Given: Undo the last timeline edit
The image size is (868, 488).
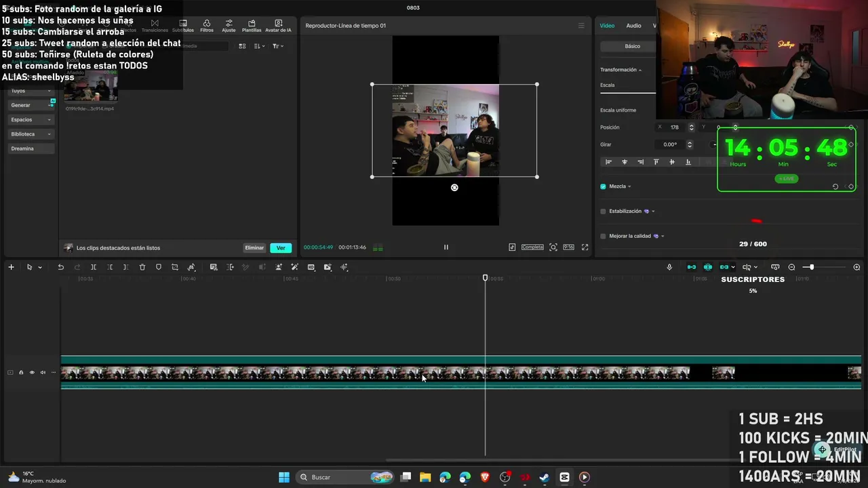Looking at the screenshot, I should coord(60,267).
